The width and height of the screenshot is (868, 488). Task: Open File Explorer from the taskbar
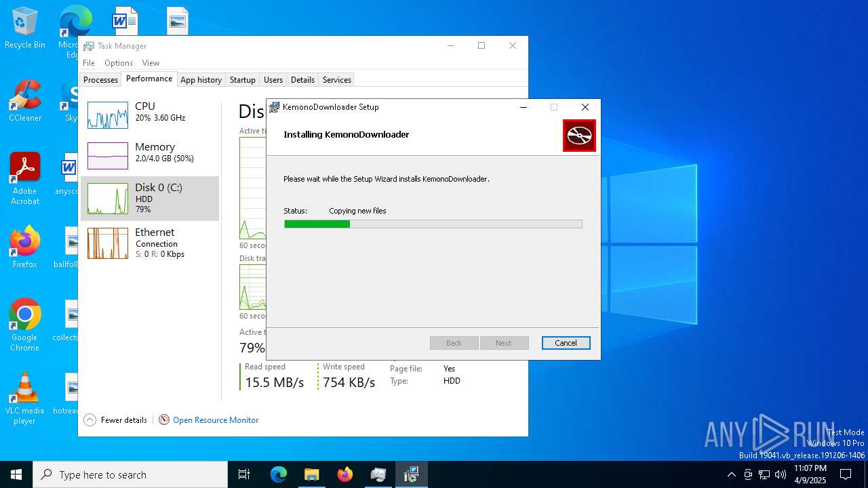click(x=311, y=474)
